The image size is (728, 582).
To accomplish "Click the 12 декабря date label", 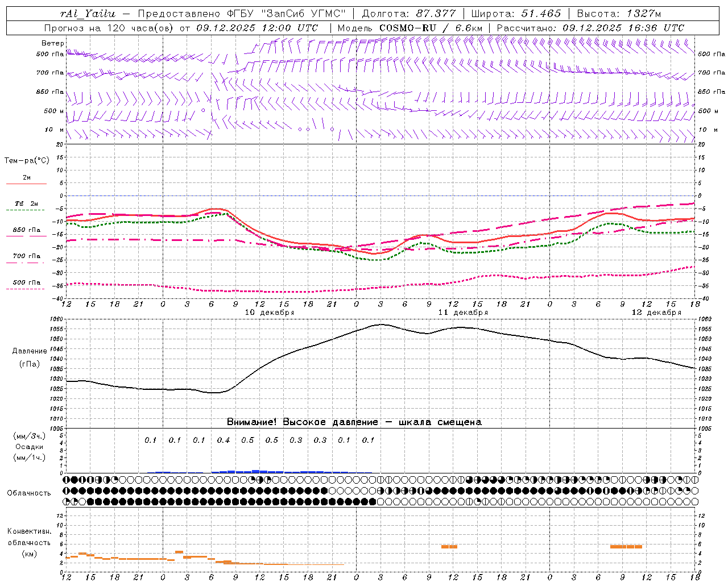I will click(656, 313).
